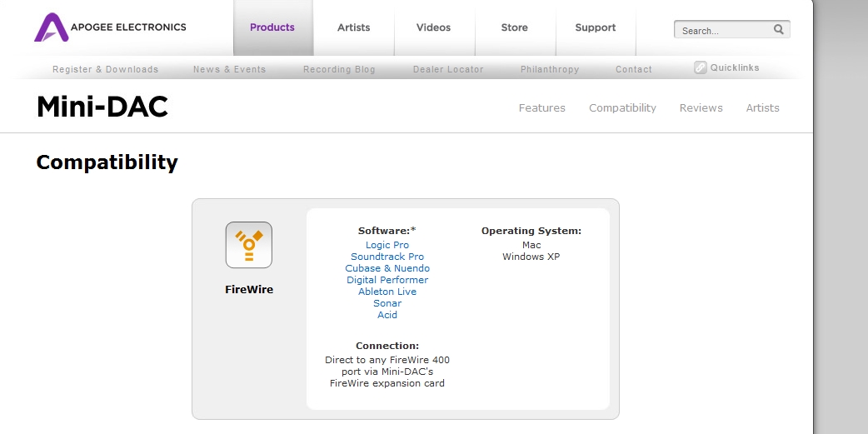Open the Acid software link
The image size is (868, 434).
(387, 314)
